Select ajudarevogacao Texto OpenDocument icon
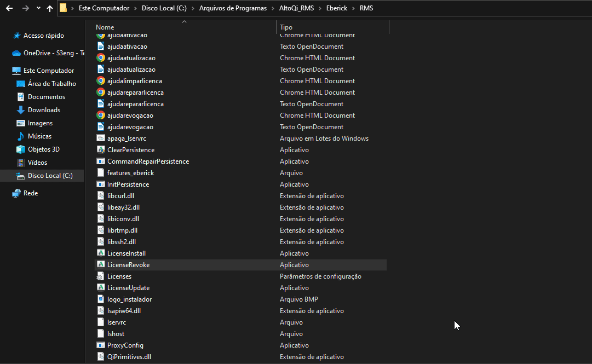This screenshot has width=592, height=364. point(100,127)
